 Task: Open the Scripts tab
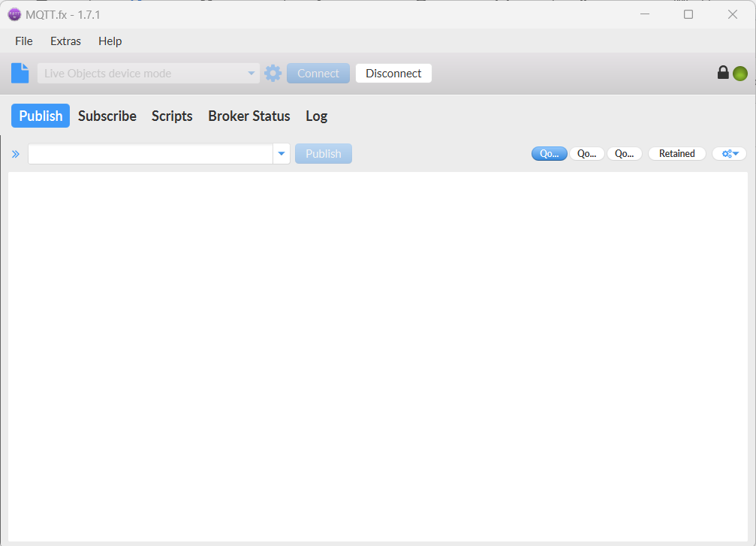(x=172, y=116)
